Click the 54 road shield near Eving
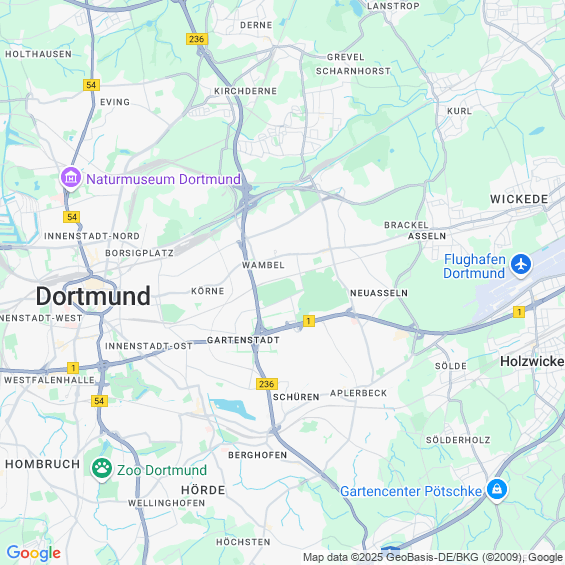The image size is (565, 565). [91, 85]
